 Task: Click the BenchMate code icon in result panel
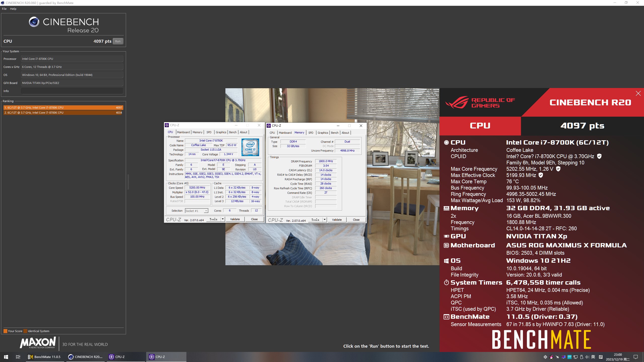tap(446, 317)
